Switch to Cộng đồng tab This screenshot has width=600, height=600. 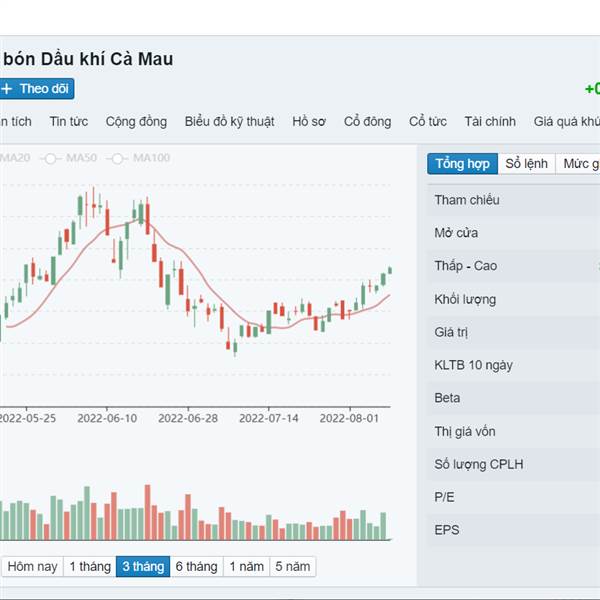pos(136,121)
